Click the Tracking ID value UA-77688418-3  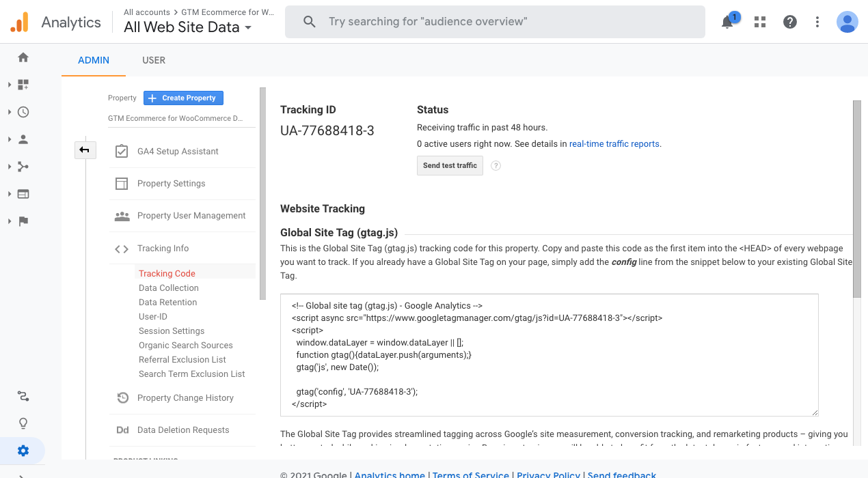pyautogui.click(x=327, y=131)
